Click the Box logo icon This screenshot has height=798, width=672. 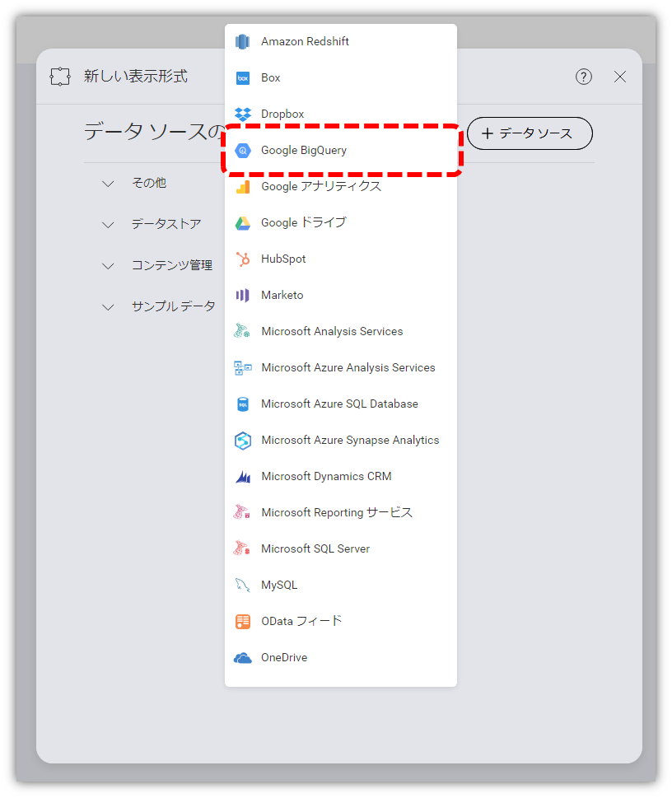pos(243,78)
